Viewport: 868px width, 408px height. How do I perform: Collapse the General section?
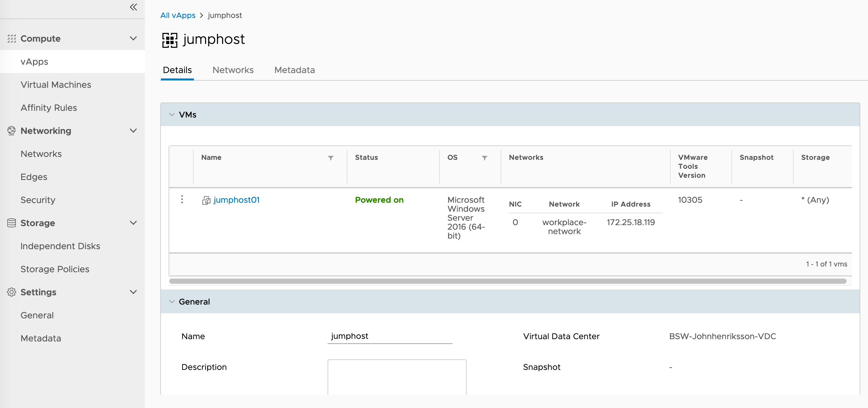(172, 301)
